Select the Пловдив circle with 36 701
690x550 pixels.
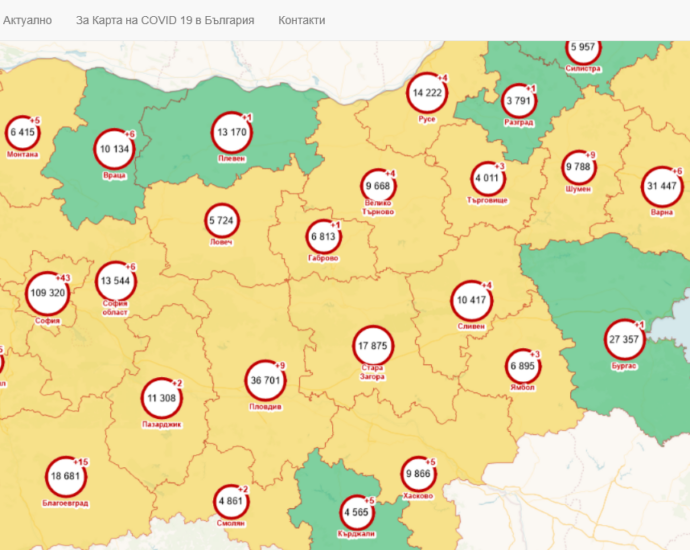(265, 381)
